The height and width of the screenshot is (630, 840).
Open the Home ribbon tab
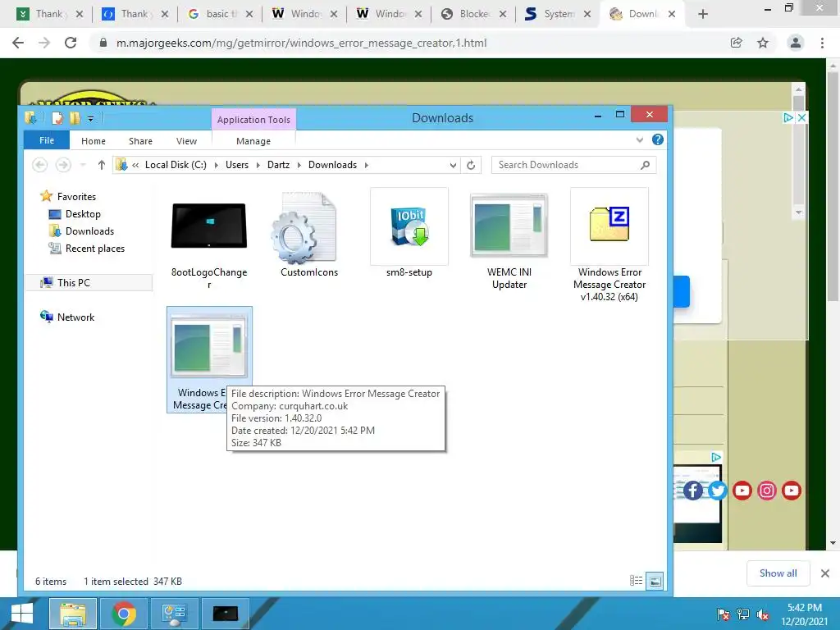pos(94,141)
